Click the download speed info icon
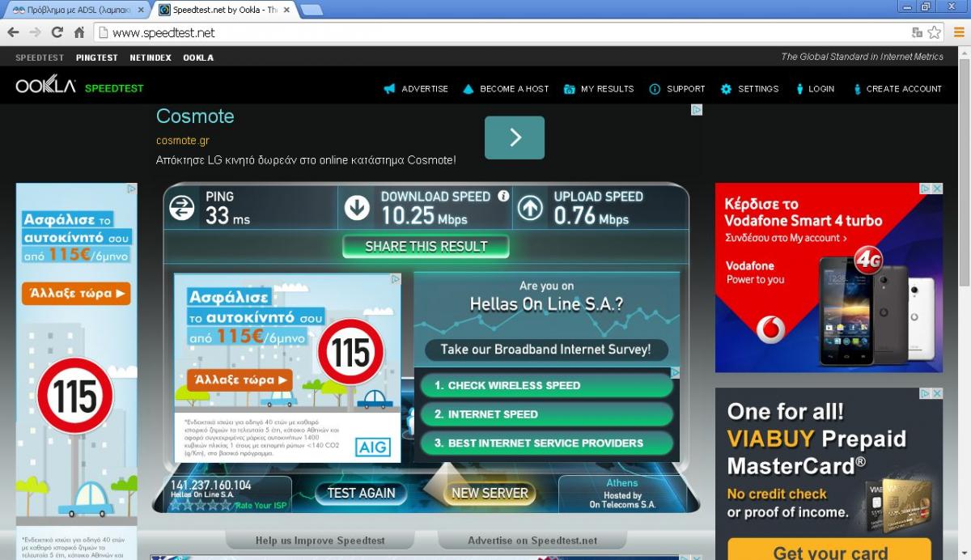971x560 pixels. click(x=503, y=196)
